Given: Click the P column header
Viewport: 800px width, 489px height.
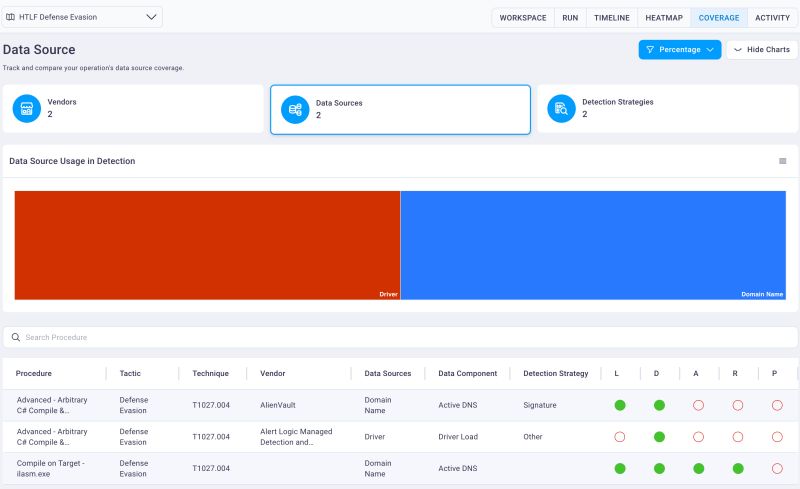Looking at the screenshot, I should (x=774, y=374).
